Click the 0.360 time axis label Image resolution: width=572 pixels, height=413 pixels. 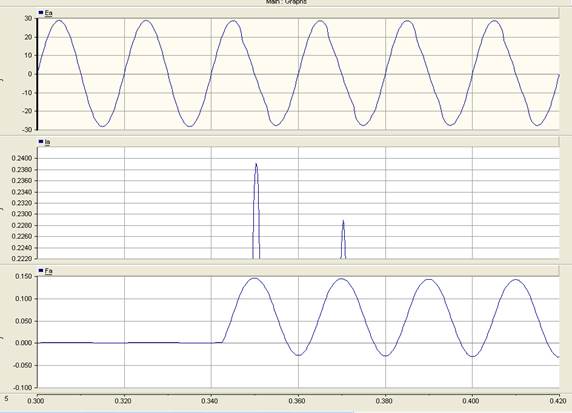coord(298,401)
